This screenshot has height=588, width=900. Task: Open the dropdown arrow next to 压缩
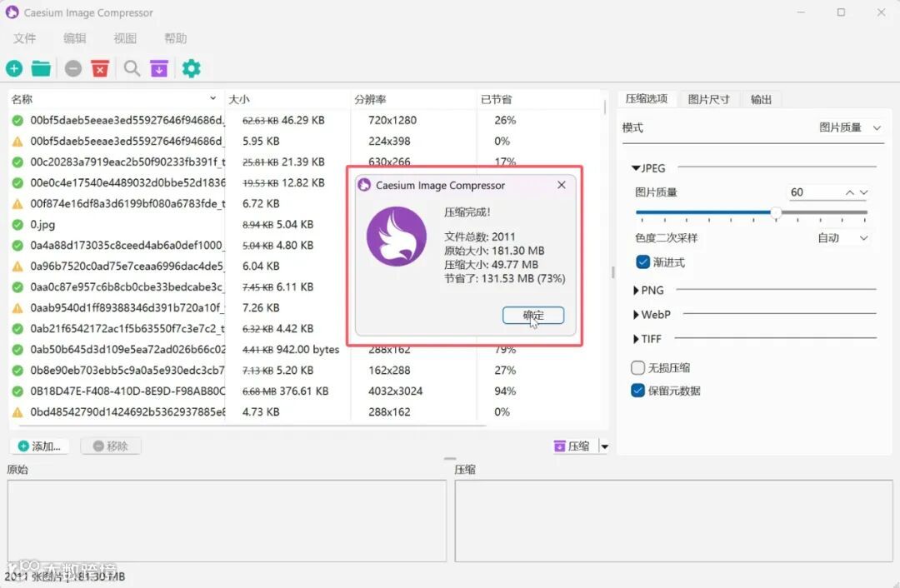[604, 446]
